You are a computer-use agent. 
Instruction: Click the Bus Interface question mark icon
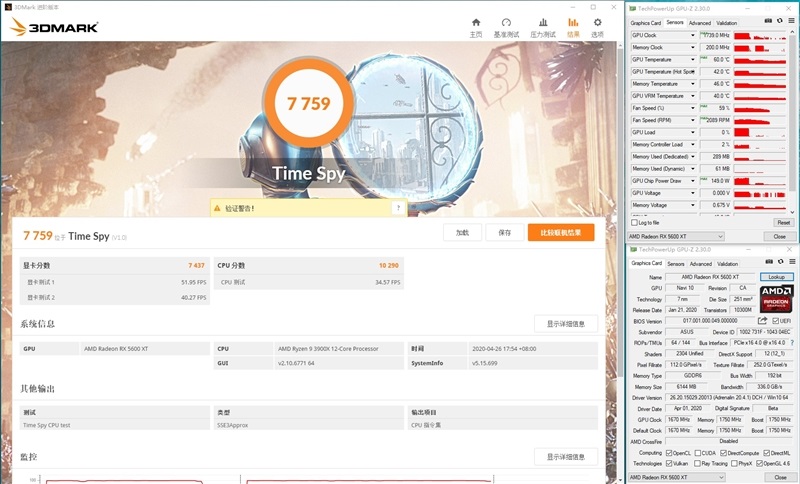tap(792, 343)
